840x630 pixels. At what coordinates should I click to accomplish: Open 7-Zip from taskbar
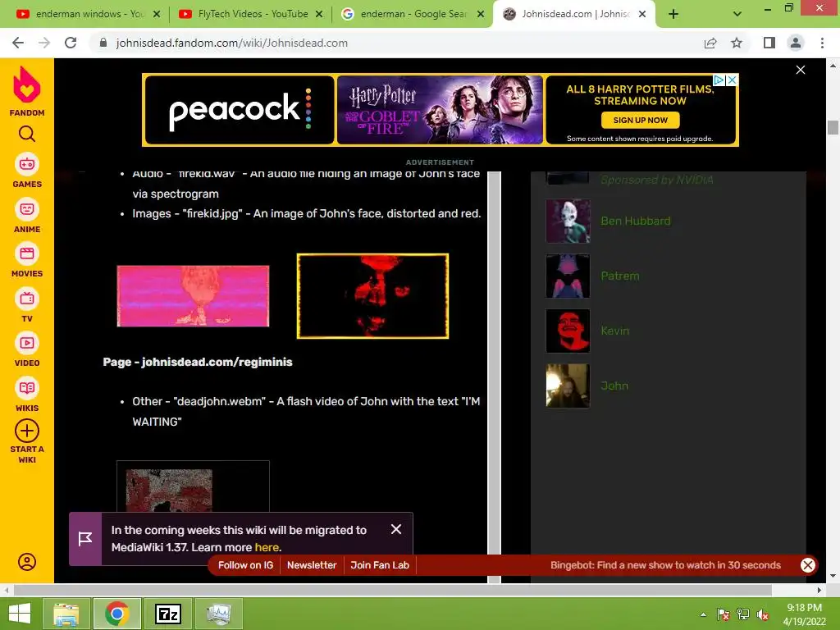click(167, 614)
